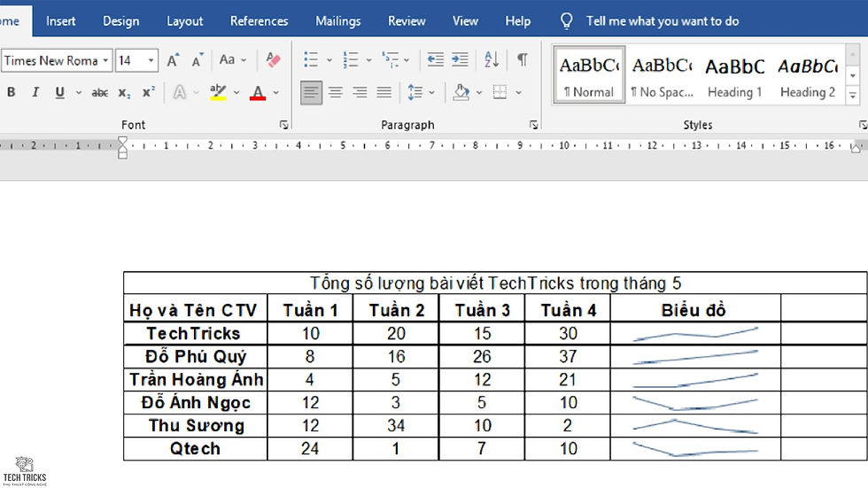Click the TechTricks row sparkline chart

(x=695, y=334)
